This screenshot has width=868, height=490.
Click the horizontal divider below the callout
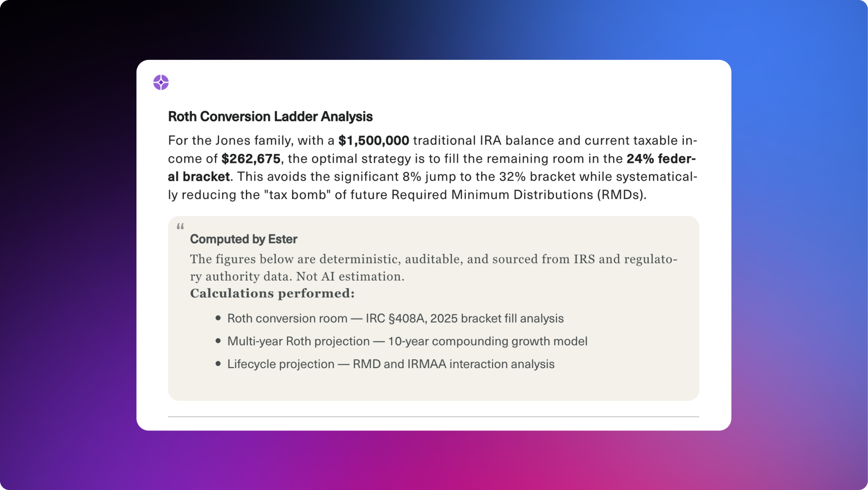click(x=433, y=416)
